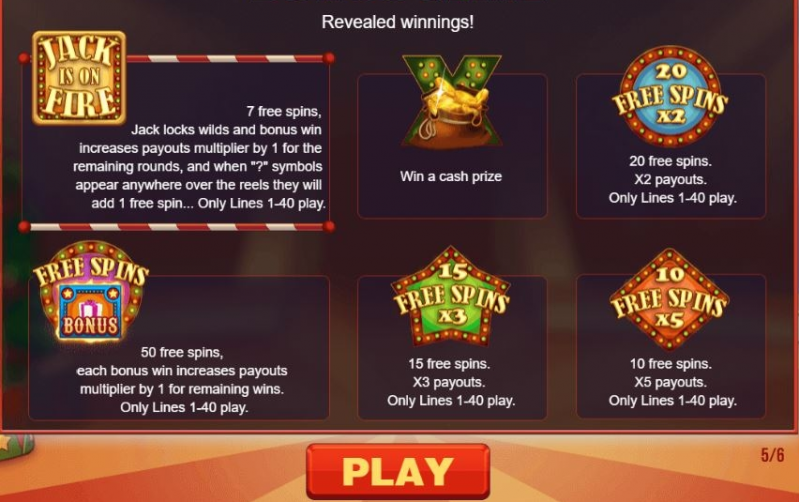Click the 5/6 page indicator
The width and height of the screenshot is (799, 502).
(x=773, y=455)
